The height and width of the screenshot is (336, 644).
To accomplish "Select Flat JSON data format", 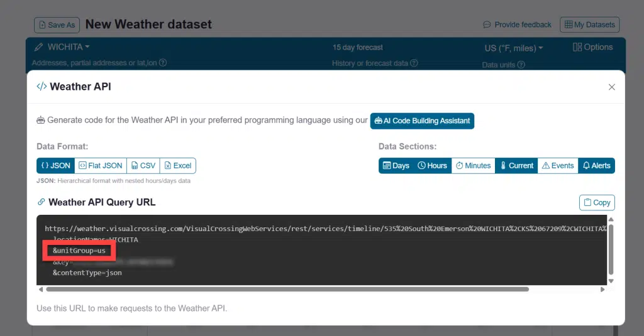I will 101,166.
